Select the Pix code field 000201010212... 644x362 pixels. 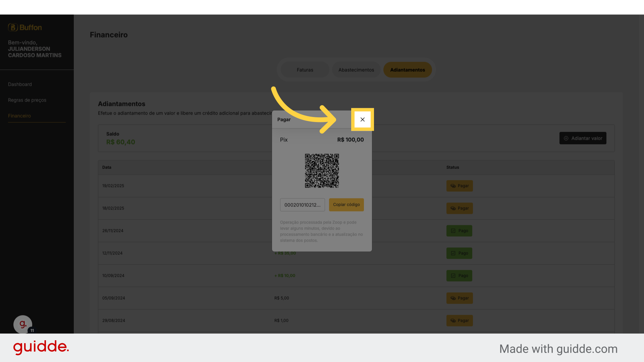(x=303, y=205)
